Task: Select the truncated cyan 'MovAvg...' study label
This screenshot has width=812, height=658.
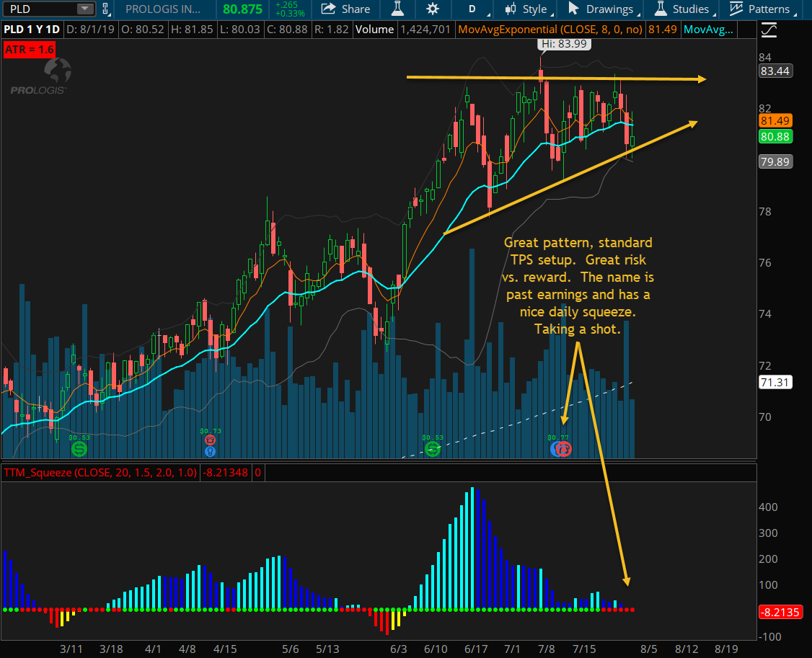Action: [x=708, y=30]
